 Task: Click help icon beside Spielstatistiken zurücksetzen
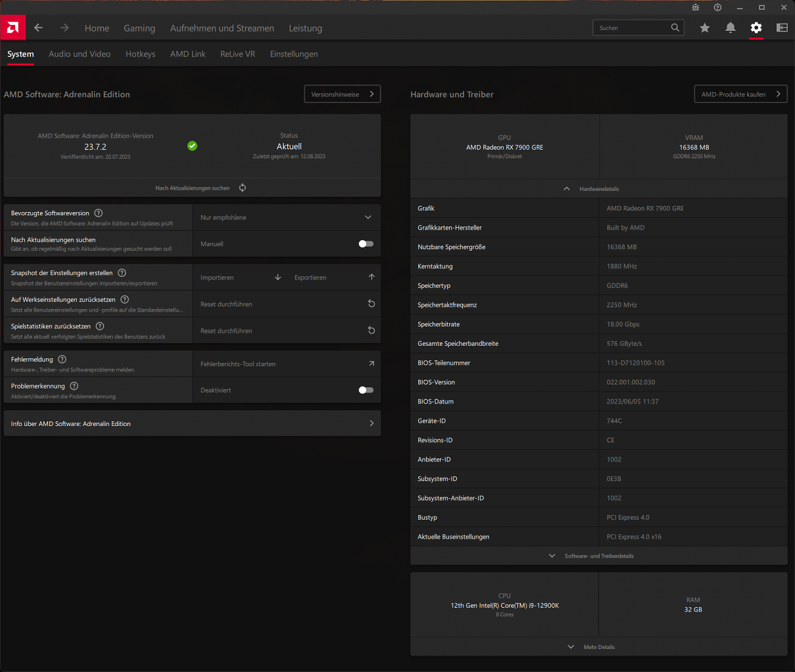[100, 326]
